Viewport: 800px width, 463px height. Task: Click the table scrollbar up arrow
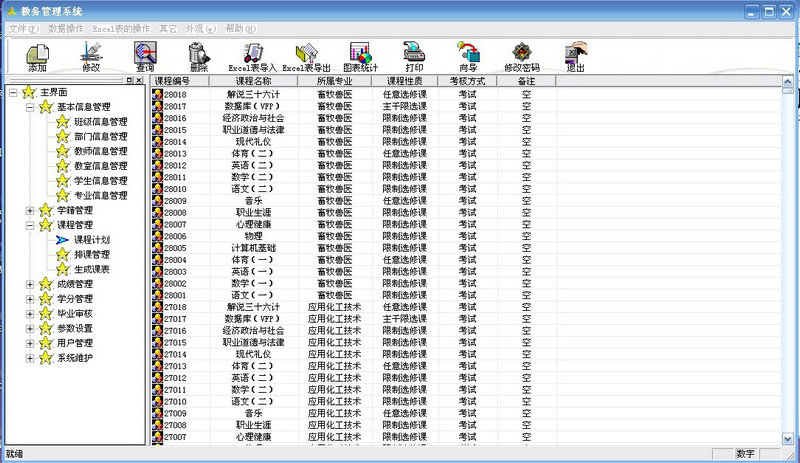(788, 82)
